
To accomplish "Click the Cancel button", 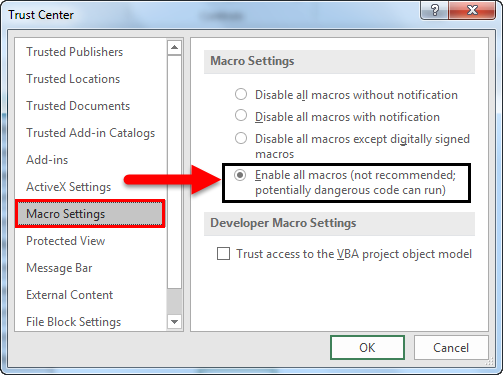I will pyautogui.click(x=451, y=348).
